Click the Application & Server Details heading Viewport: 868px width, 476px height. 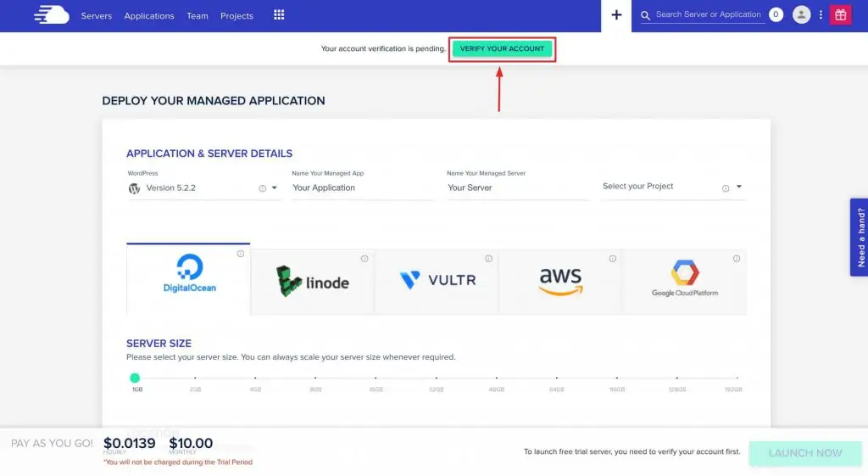click(209, 154)
